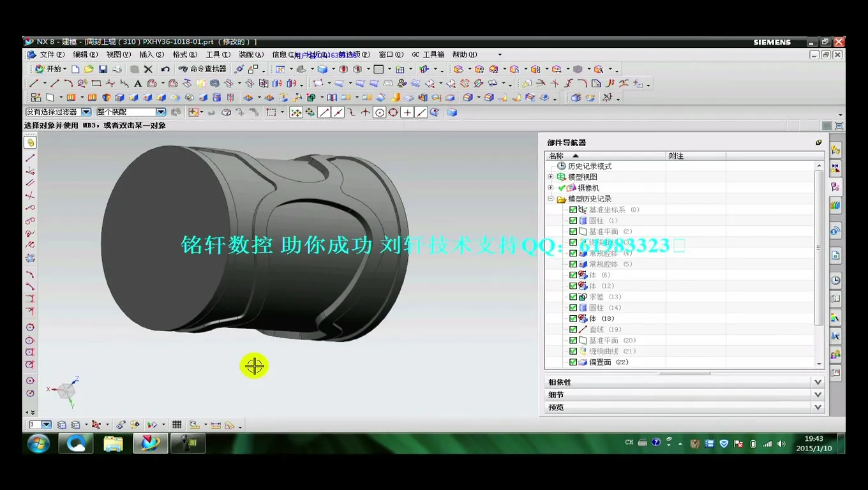This screenshot has height=490, width=868.
Task: Open the 编辑 menu
Action: [85, 55]
